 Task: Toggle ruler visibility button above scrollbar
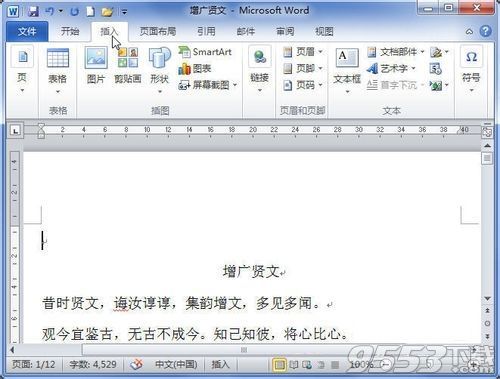coord(487,132)
